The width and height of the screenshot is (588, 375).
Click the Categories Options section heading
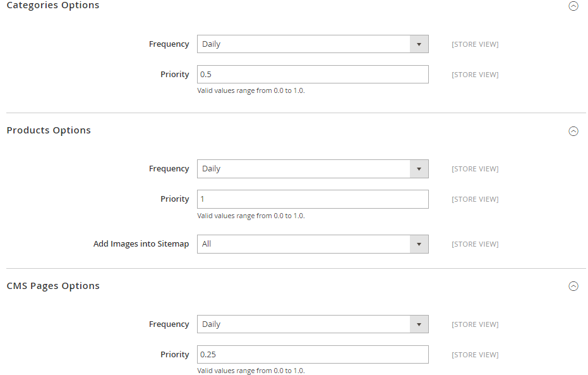(x=53, y=6)
